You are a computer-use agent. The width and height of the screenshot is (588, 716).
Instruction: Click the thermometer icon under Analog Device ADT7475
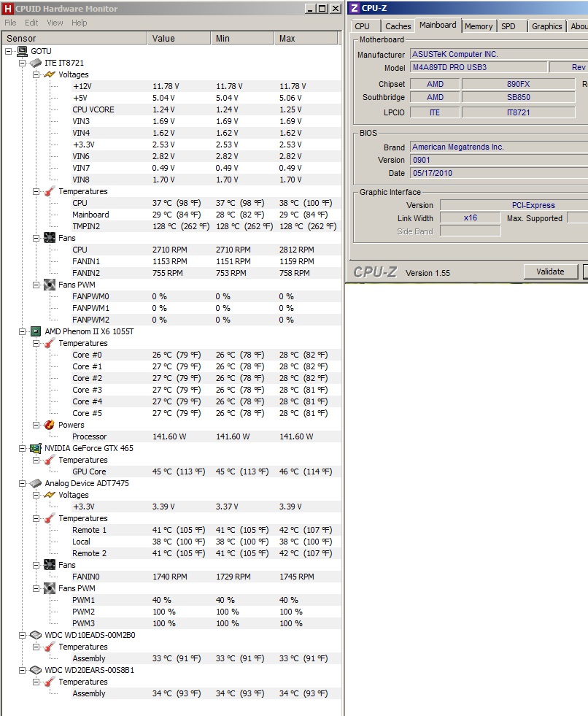tap(50, 518)
